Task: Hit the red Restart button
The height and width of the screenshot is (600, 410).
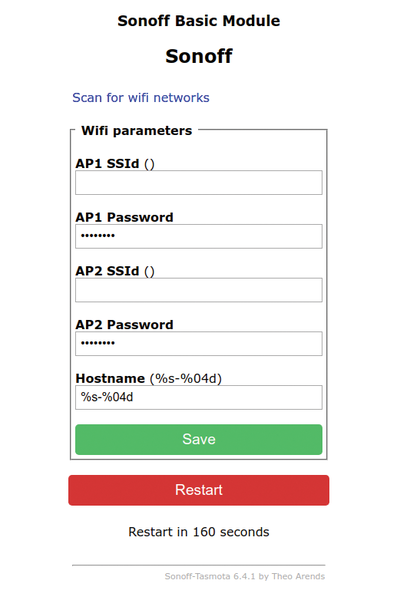Action: coord(199,490)
